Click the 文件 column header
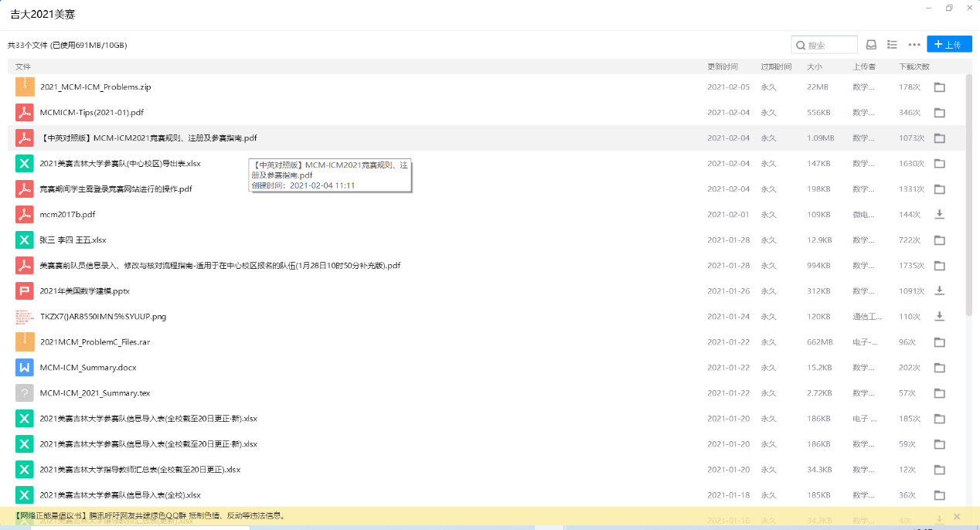 pos(23,66)
